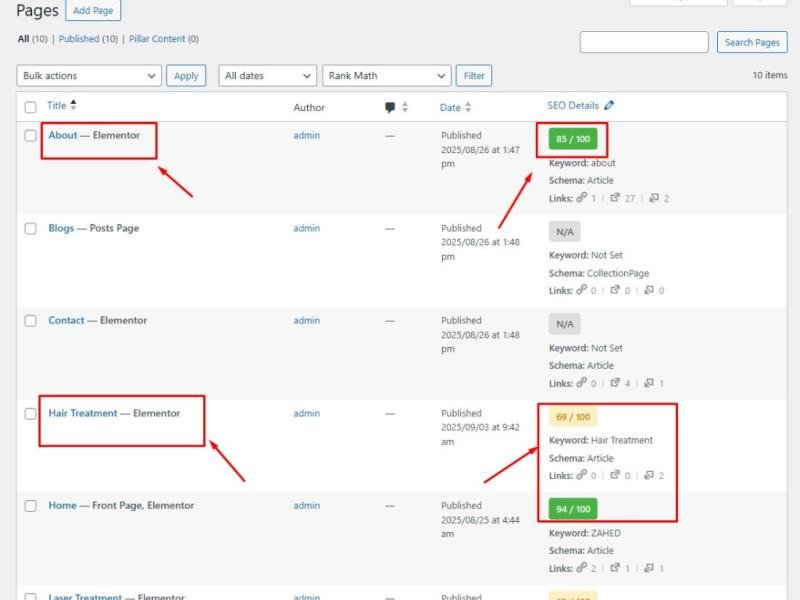Click external links icon in Contact row
This screenshot has height=600, width=800.
(x=615, y=383)
